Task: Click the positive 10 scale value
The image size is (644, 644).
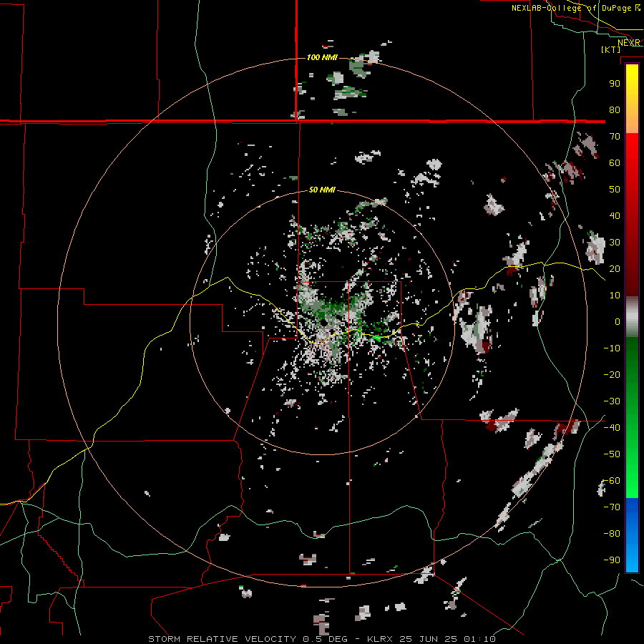Action: coord(615,296)
